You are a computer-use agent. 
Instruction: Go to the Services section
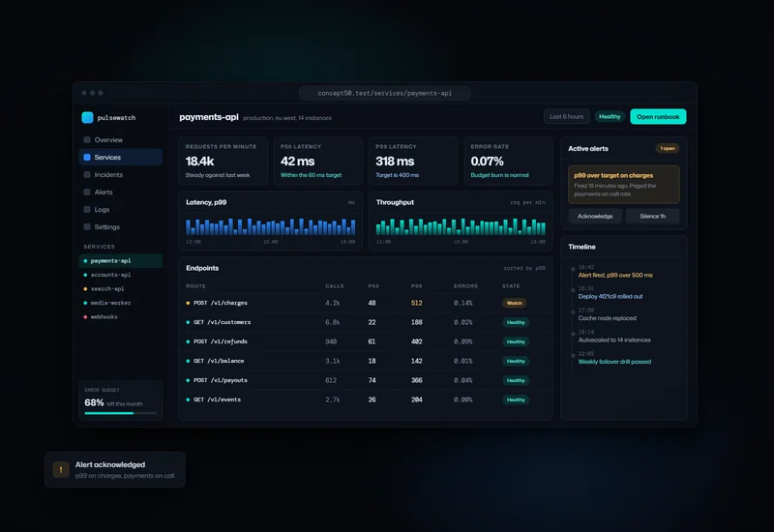point(120,157)
